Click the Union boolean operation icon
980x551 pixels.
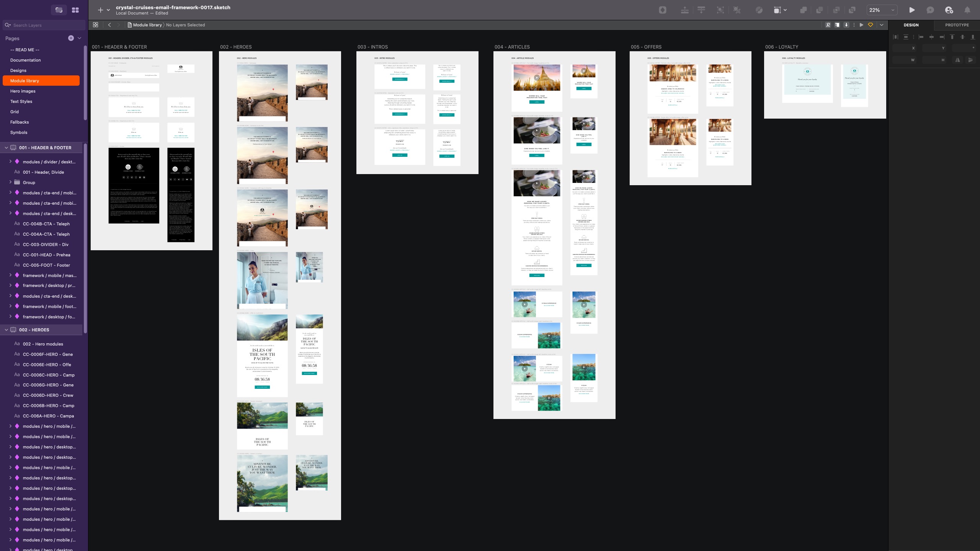click(x=804, y=10)
